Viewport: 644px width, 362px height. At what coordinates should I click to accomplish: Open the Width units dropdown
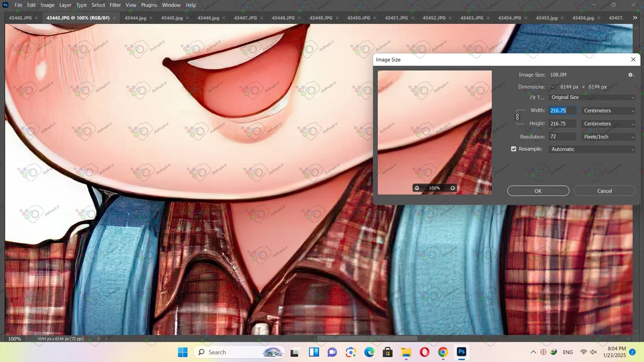pyautogui.click(x=608, y=111)
